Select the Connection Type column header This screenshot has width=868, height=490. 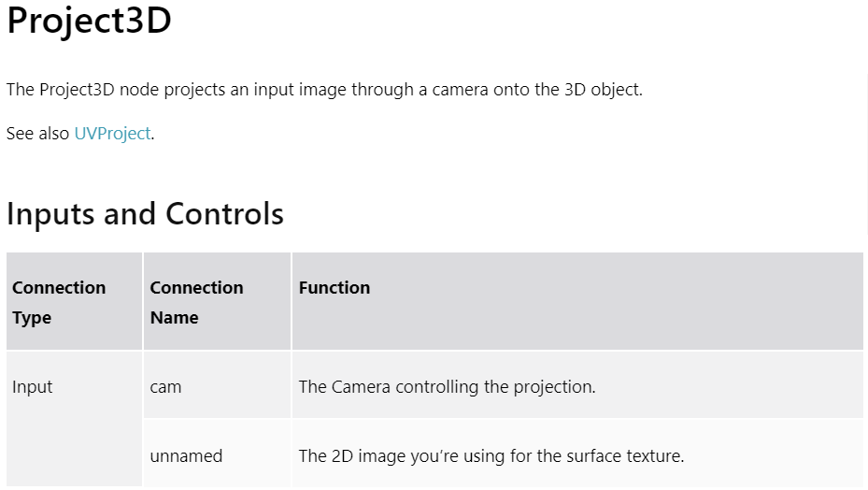pos(74,301)
